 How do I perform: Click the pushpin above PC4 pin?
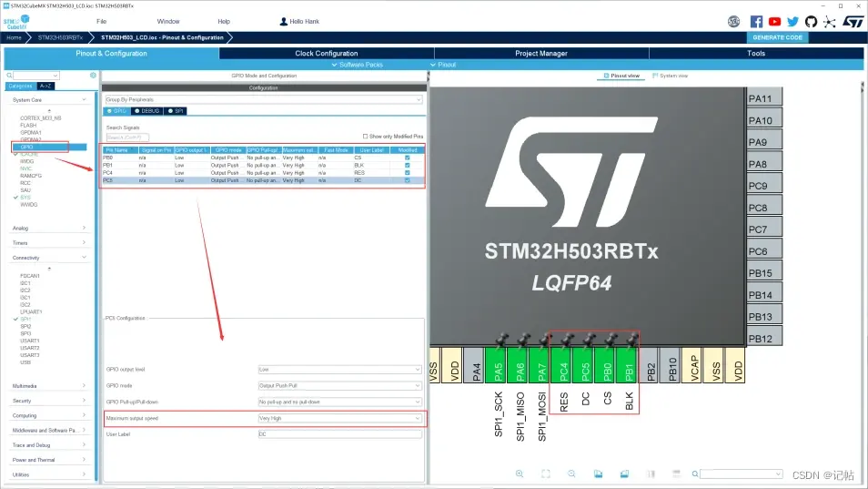coord(567,340)
